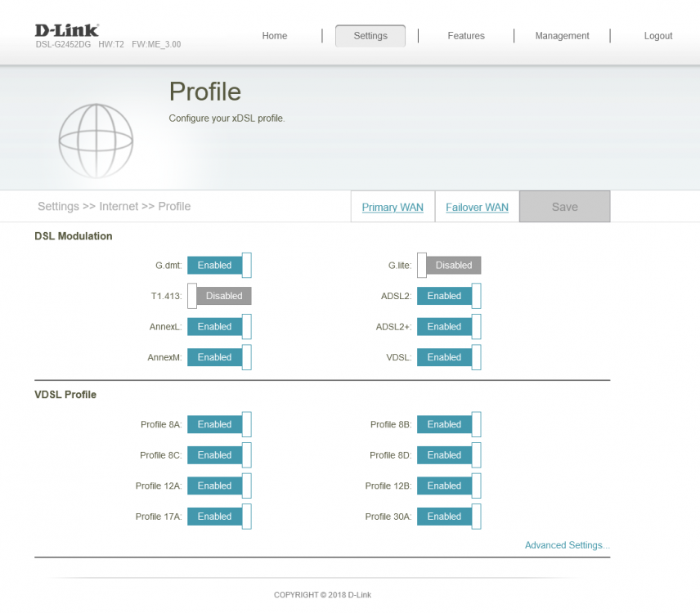
Task: Save the profile configuration
Action: pyautogui.click(x=564, y=207)
